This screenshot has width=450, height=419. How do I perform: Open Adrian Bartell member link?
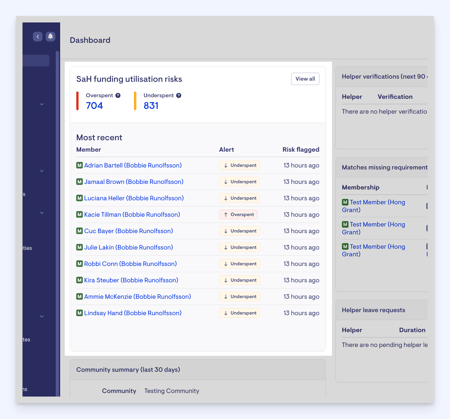coord(133,165)
